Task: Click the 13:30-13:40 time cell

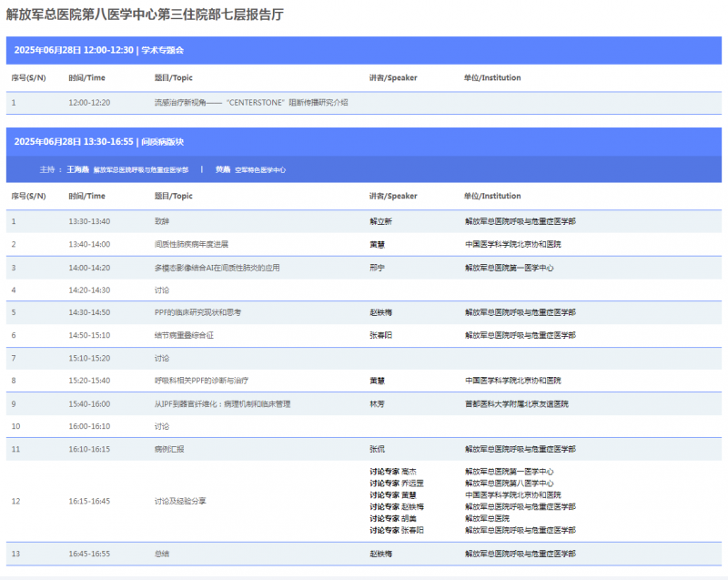Action: point(89,221)
